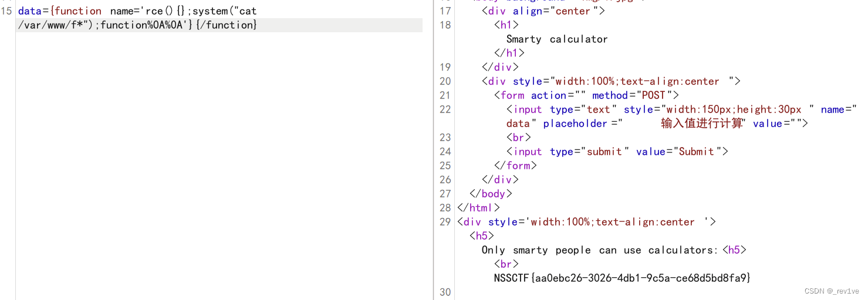The width and height of the screenshot is (868, 300).
Task: Click the opening <h5> tag below line 29
Action: pyautogui.click(x=482, y=236)
